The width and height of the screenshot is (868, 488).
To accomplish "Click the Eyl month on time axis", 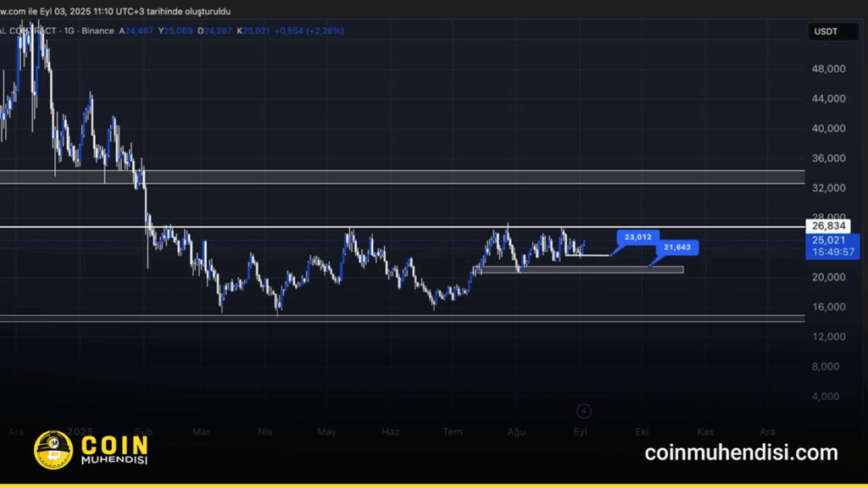I will point(580,432).
